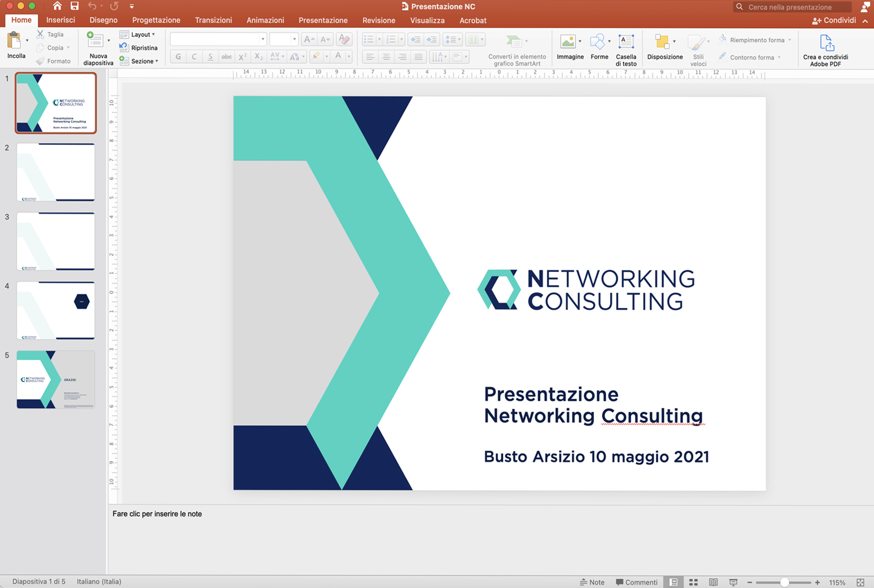Clear all formatting with eraser A icon
This screenshot has width=874, height=588.
(344, 39)
